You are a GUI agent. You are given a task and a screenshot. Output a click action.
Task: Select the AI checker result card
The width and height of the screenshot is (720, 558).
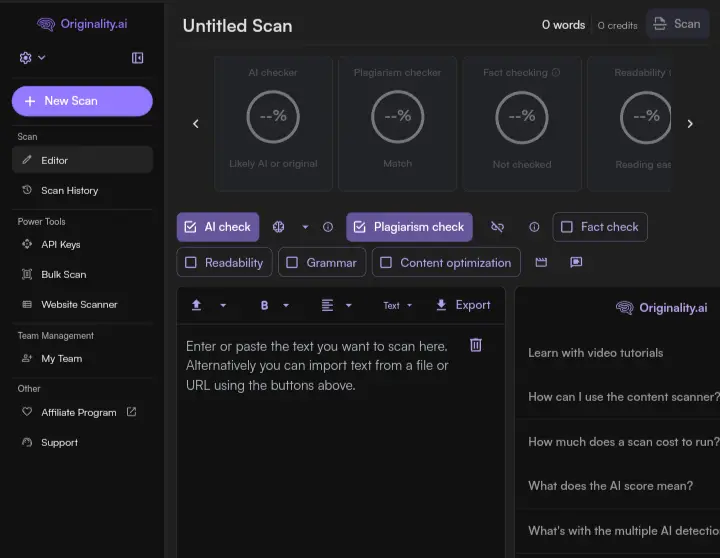273,124
